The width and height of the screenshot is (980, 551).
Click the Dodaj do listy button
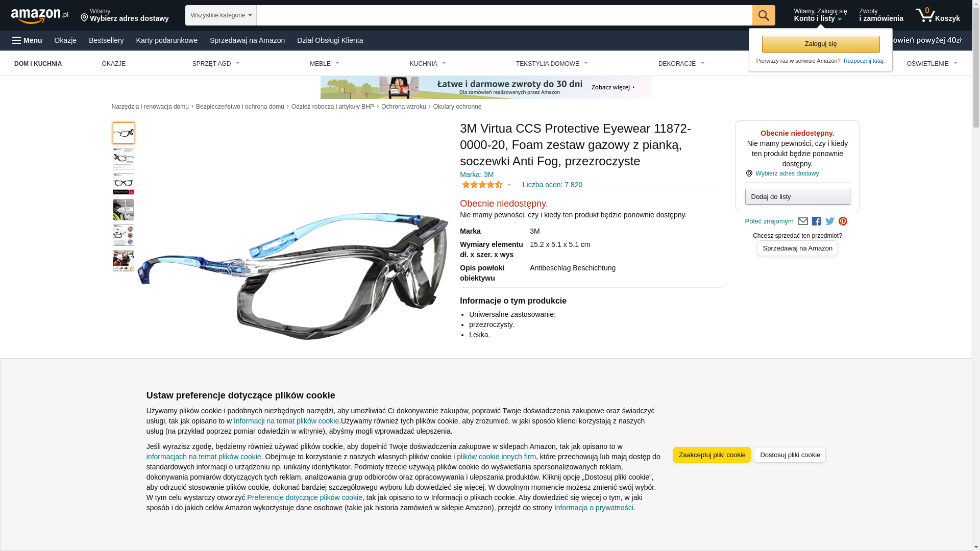click(797, 197)
